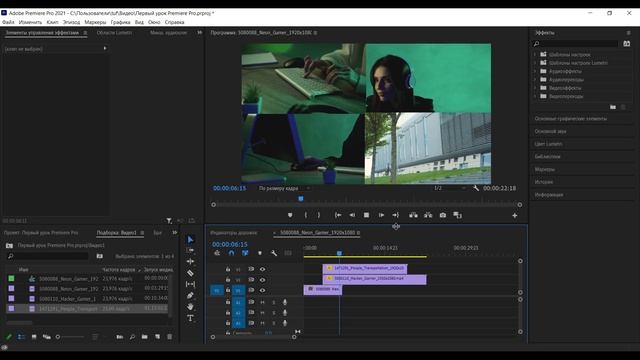
Task: Open 'Информация' panel
Action: point(549,195)
